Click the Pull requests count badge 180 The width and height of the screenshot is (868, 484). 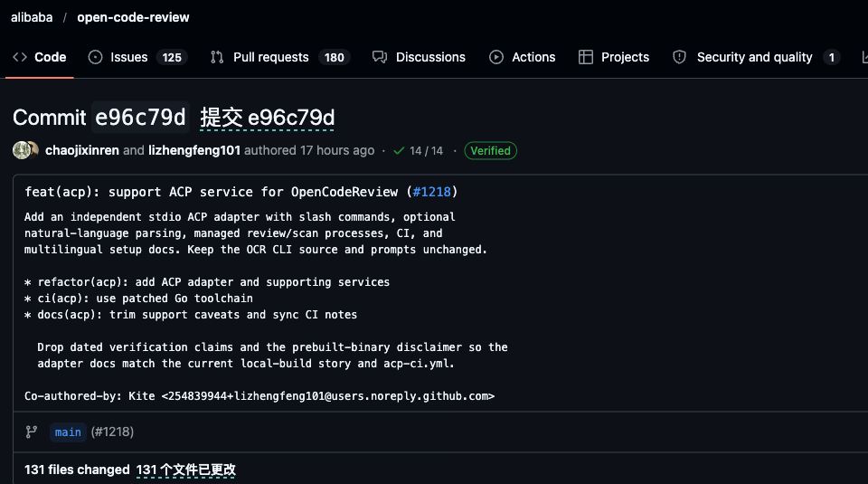334,57
